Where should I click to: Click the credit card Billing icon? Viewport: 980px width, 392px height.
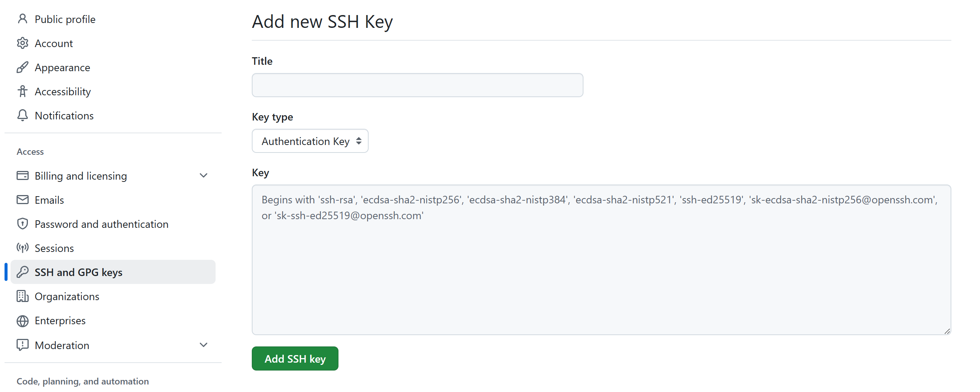click(x=23, y=175)
